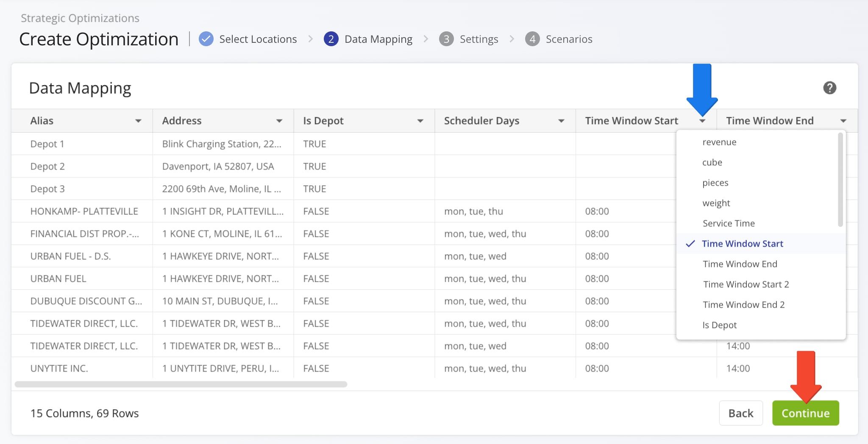Click the help question mark icon

click(x=830, y=88)
